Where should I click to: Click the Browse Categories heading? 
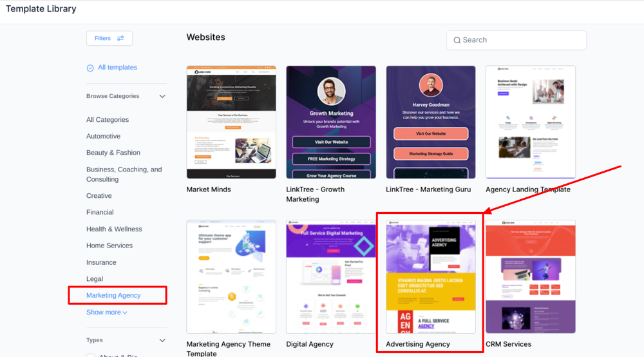pos(113,96)
